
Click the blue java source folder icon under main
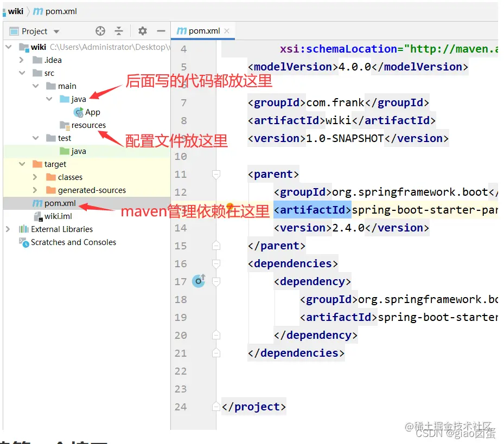[64, 99]
